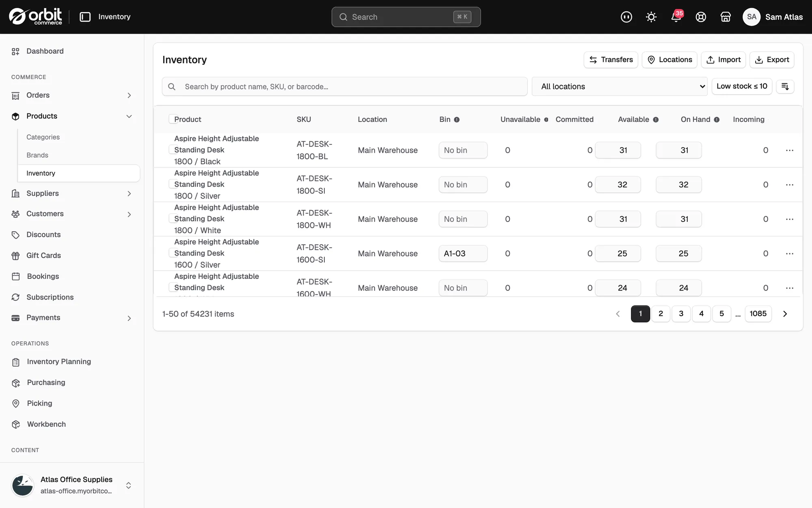
Task: Show info about the On Hand column
Action: coord(717,119)
